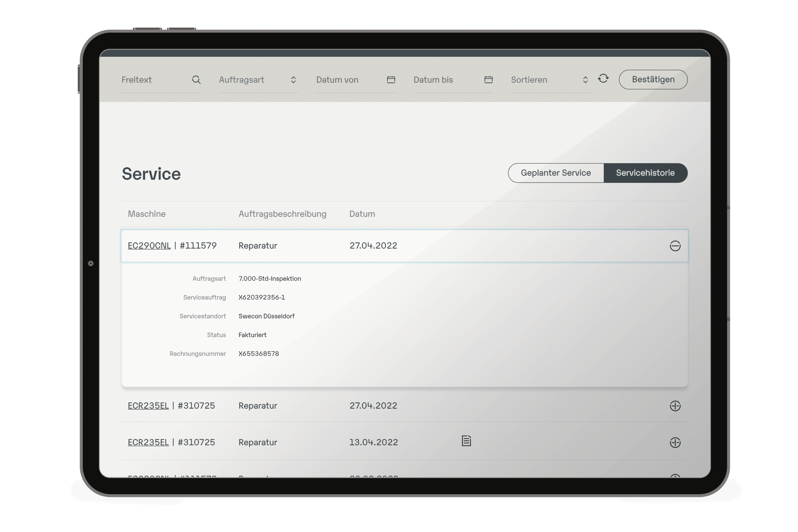This screenshot has width=798, height=532.
Task: Click Swecon Düsseldorf location text
Action: (x=266, y=316)
